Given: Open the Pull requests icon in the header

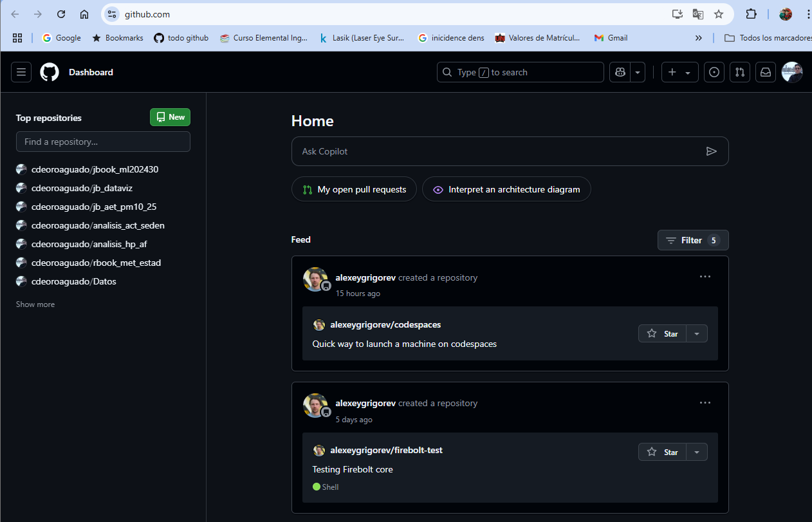Looking at the screenshot, I should click(739, 72).
